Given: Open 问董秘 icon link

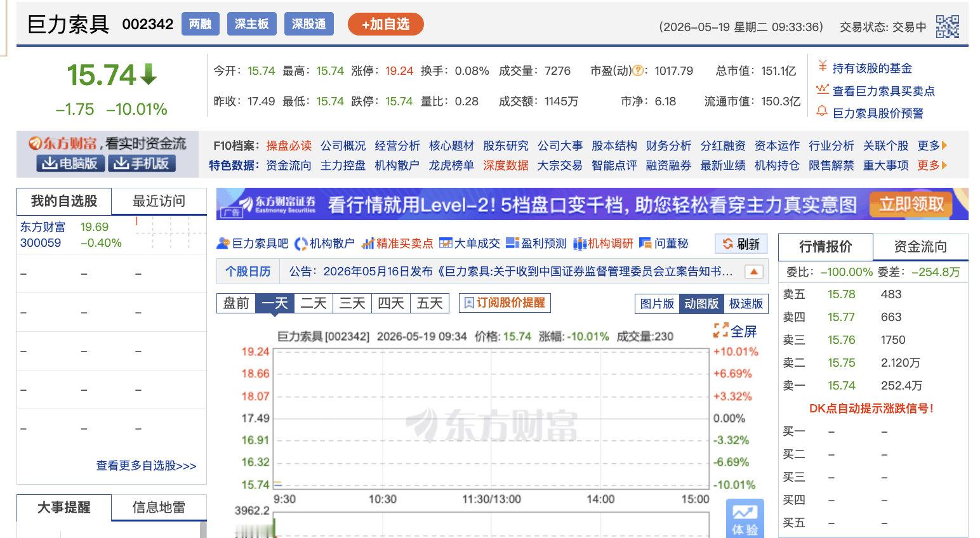Looking at the screenshot, I should tap(664, 244).
